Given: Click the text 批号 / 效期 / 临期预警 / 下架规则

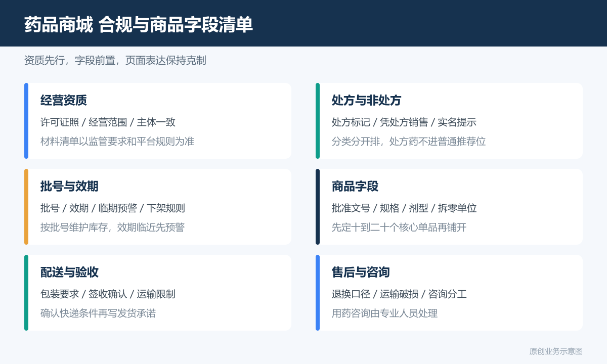Looking at the screenshot, I should (113, 208).
